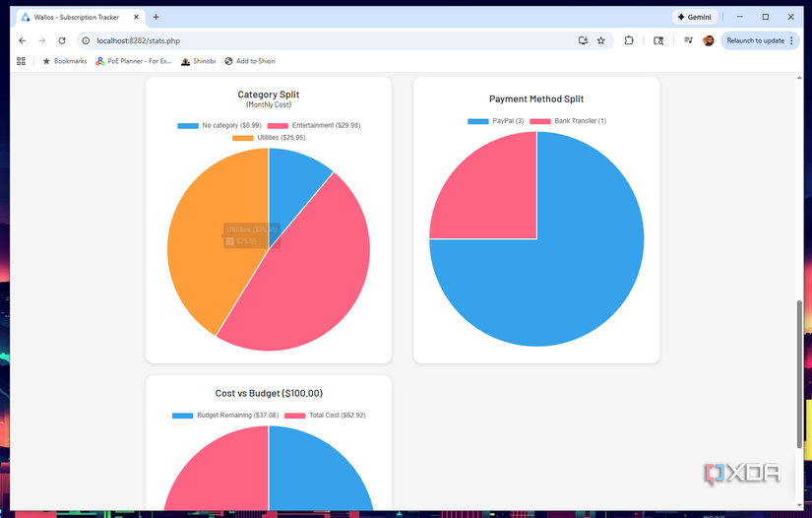
Task: Open the media controls icon
Action: 688,40
